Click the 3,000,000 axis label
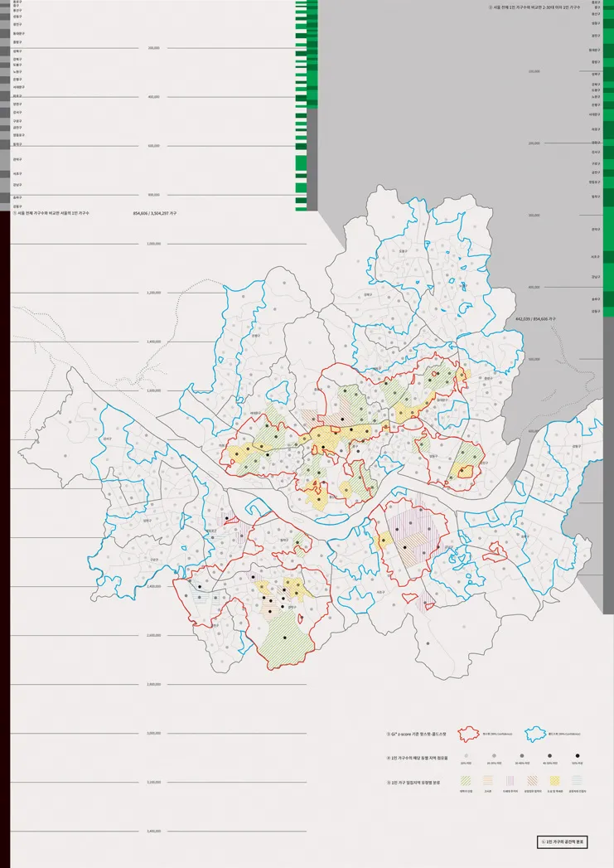This screenshot has height=868, width=614. coord(154,733)
